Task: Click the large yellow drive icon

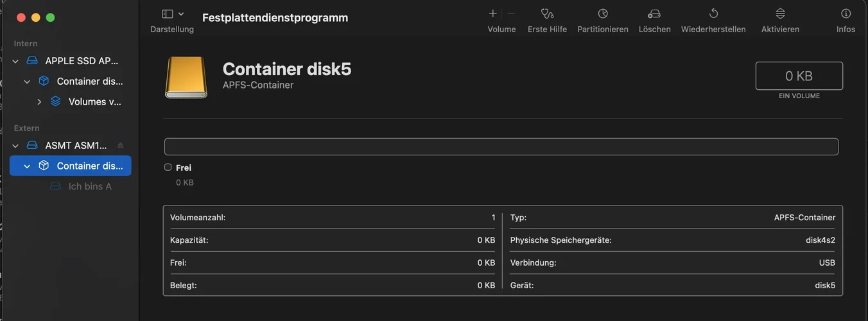Action: 186,78
